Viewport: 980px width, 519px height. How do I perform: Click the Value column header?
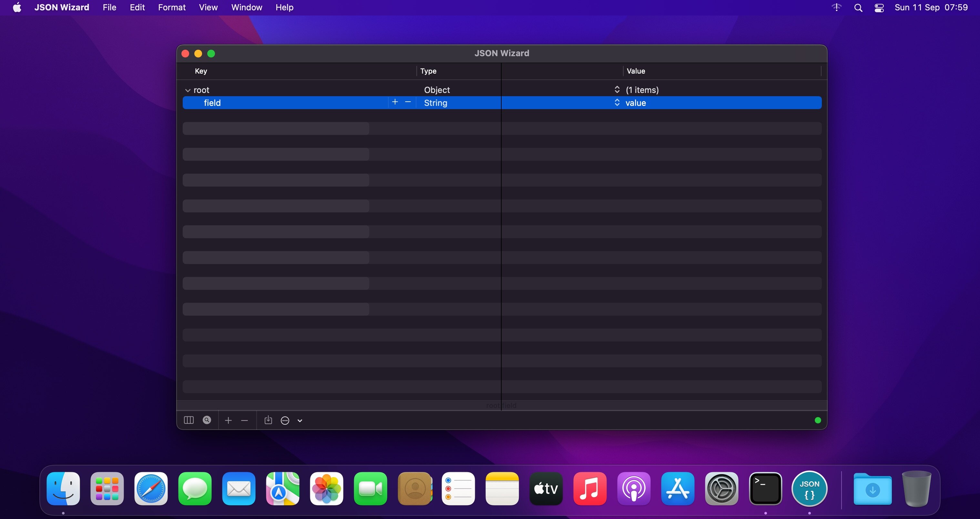pos(636,71)
